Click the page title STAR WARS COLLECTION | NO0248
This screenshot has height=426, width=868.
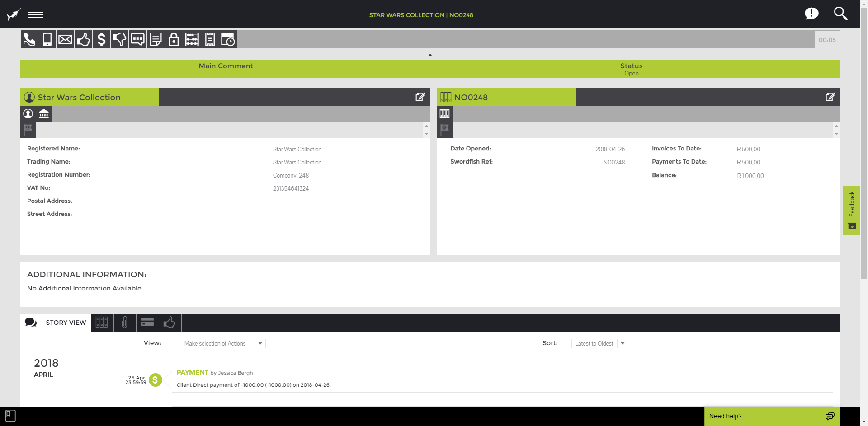click(421, 15)
